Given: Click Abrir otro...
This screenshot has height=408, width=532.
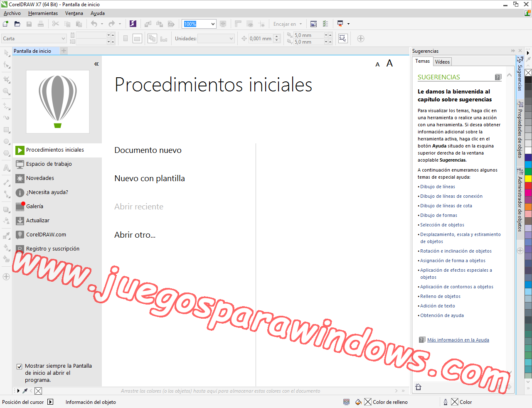Looking at the screenshot, I should (135, 235).
